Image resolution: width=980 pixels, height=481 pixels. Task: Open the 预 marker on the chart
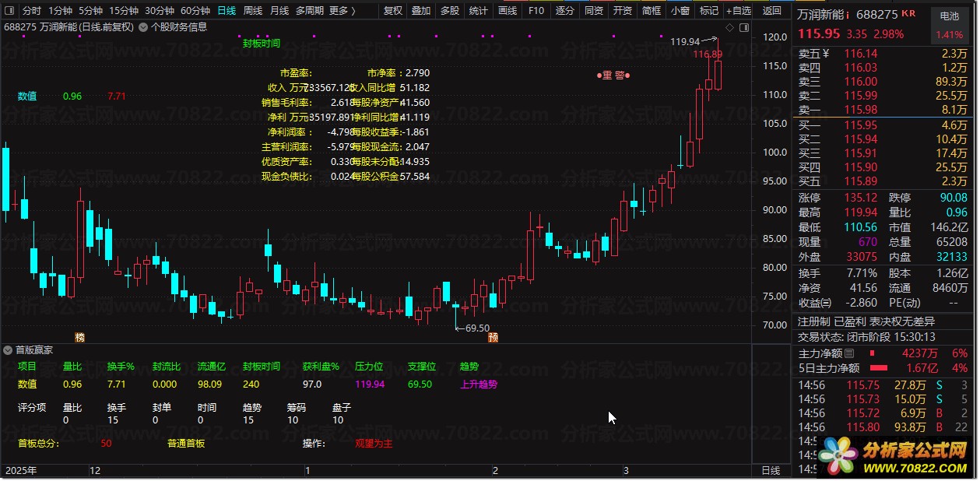pyautogui.click(x=494, y=337)
